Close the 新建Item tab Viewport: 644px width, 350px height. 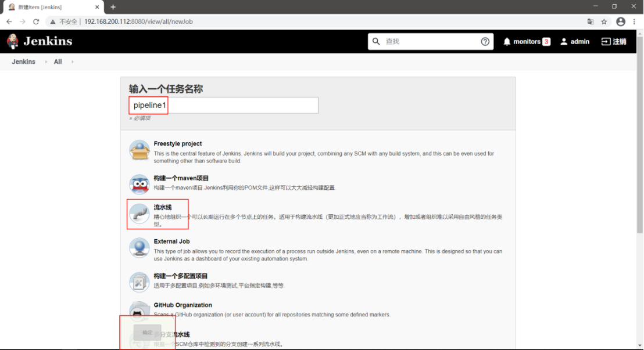point(97,7)
